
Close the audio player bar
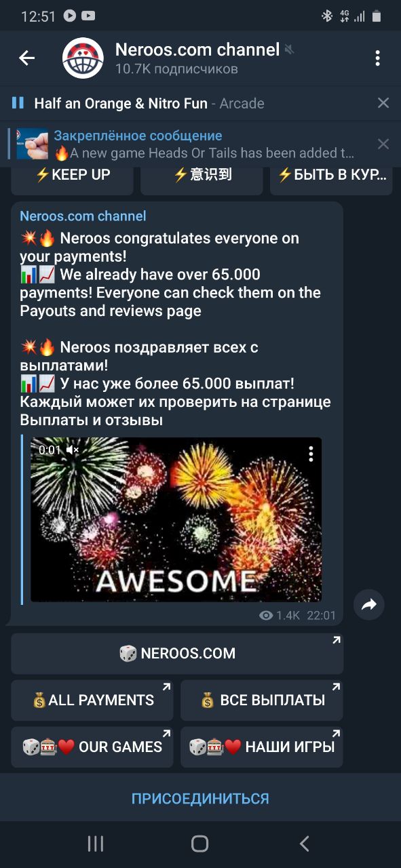(383, 103)
